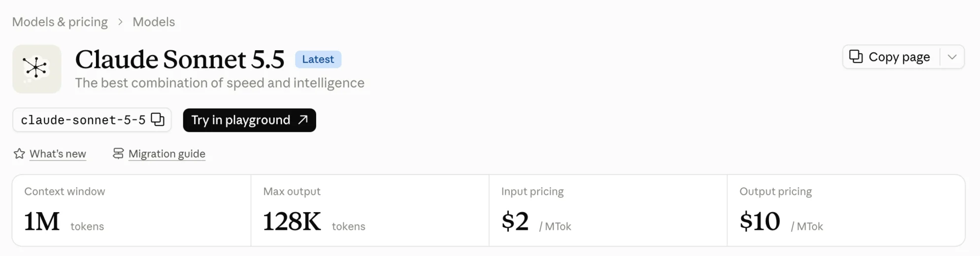This screenshot has width=980, height=256.
Task: Click the Context window 1M tokens card
Action: pos(131,210)
